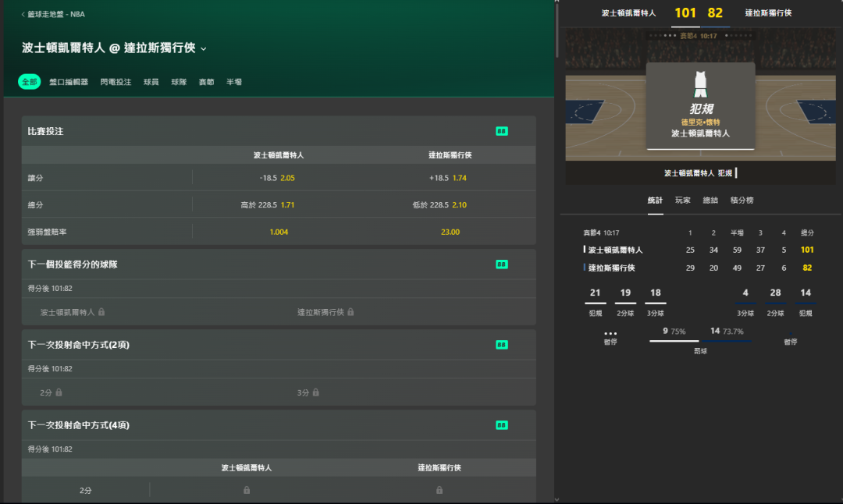This screenshot has height=504, width=843.
Task: Click the Mavericks total 82 in scoreboard table
Action: click(x=807, y=268)
